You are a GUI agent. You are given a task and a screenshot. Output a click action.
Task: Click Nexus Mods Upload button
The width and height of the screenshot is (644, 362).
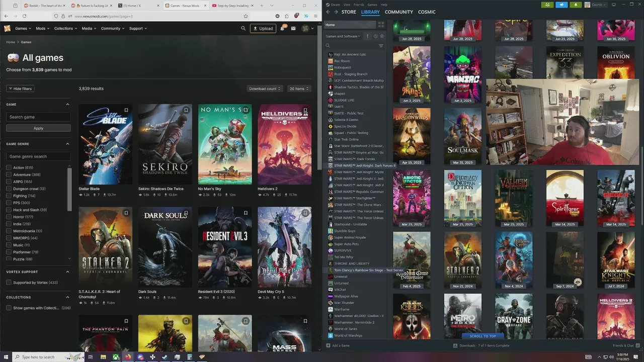point(263,29)
